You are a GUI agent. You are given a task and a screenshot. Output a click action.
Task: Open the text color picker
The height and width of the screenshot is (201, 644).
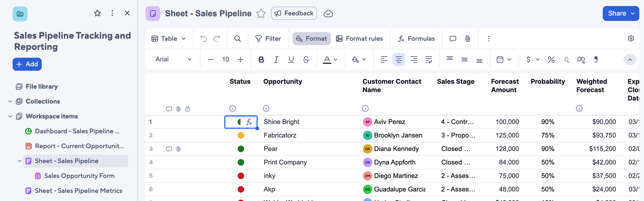330,59
